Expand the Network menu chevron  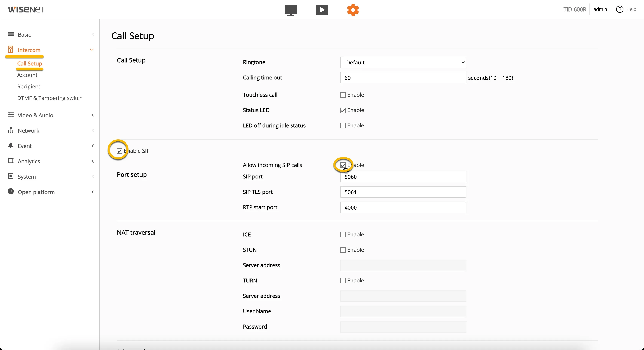point(93,130)
